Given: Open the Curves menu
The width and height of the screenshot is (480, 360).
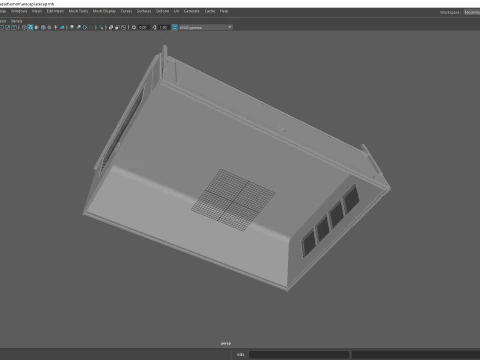Looking at the screenshot, I should [126, 11].
